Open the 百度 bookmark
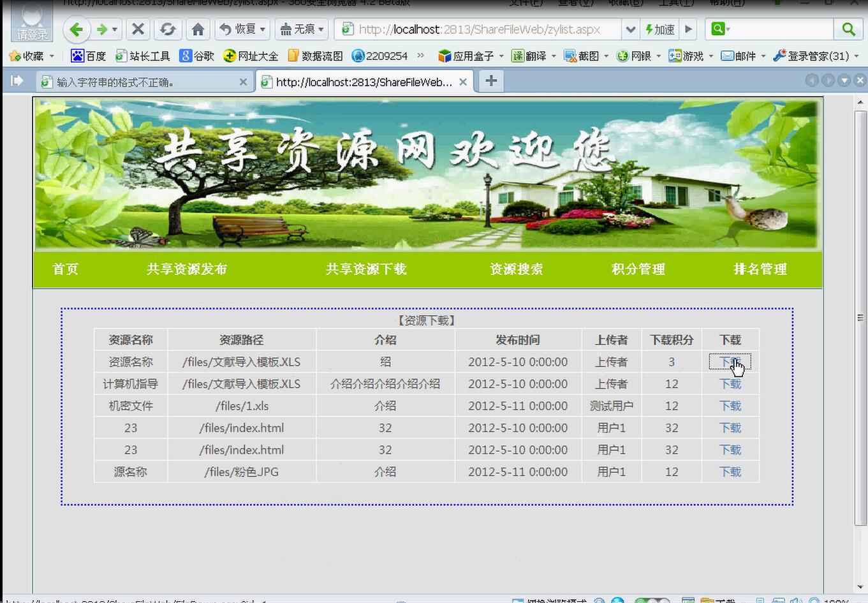 tap(88, 56)
